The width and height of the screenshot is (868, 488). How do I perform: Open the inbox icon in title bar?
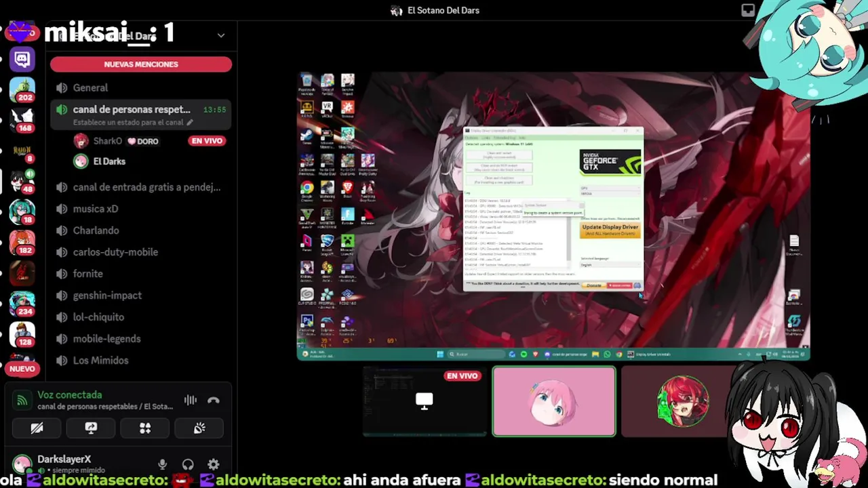click(x=748, y=10)
